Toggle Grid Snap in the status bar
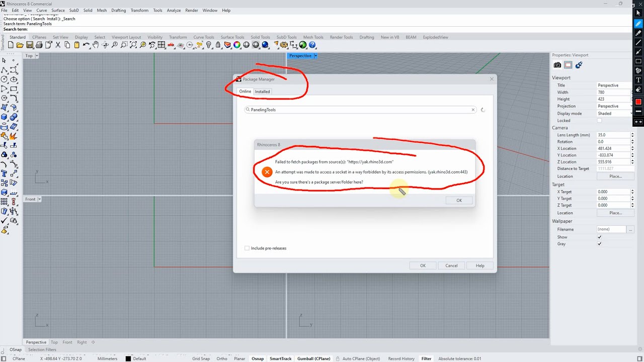 pyautogui.click(x=201, y=358)
